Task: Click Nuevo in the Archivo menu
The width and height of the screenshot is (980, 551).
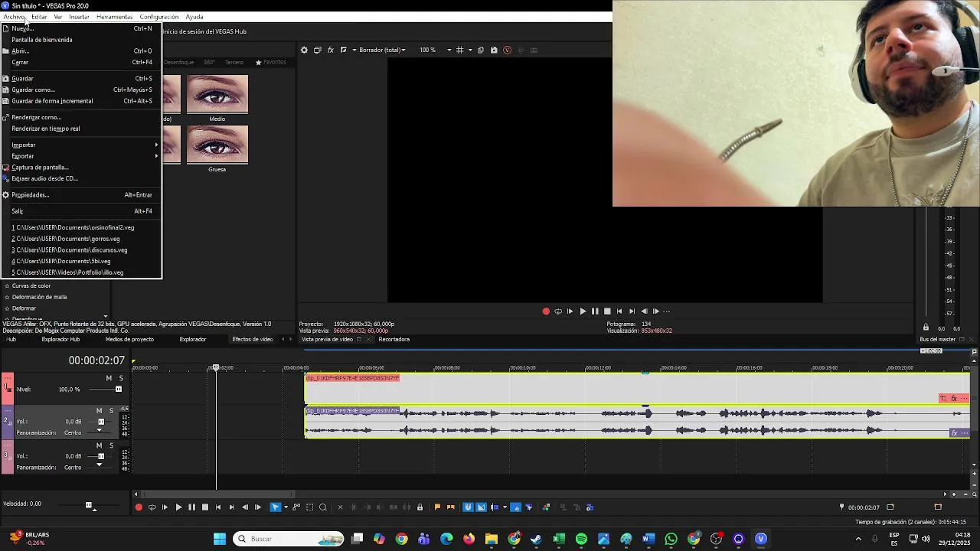Action: [81, 28]
